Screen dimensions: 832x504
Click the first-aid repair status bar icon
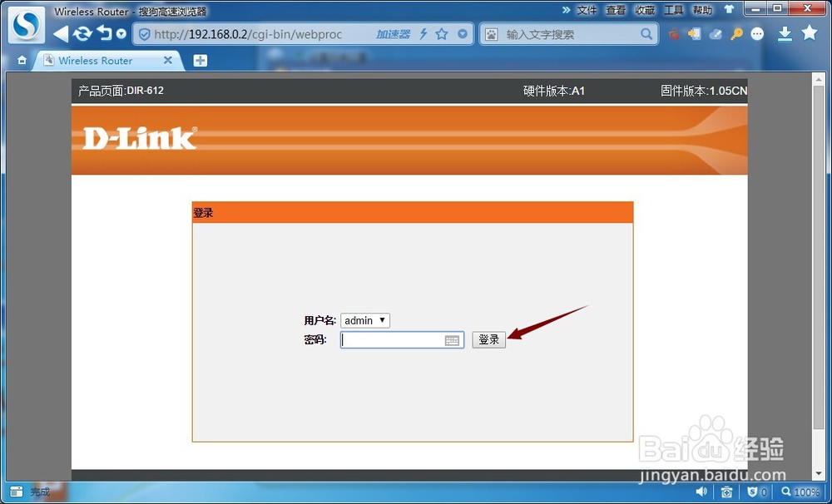tap(726, 492)
